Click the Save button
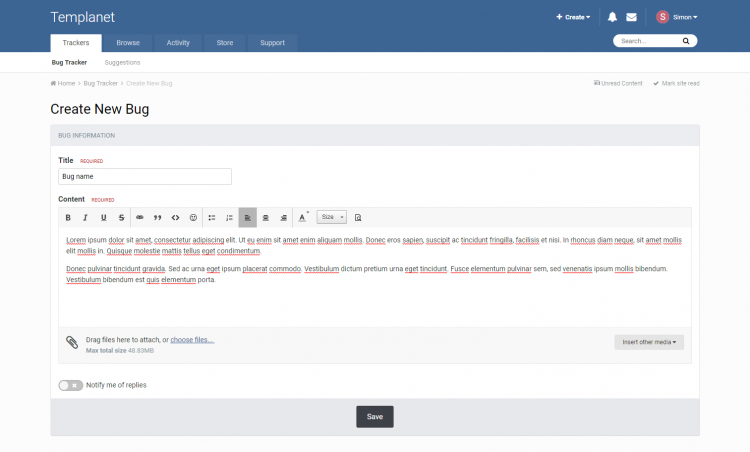Viewport: 750px width, 452px height. (375, 417)
